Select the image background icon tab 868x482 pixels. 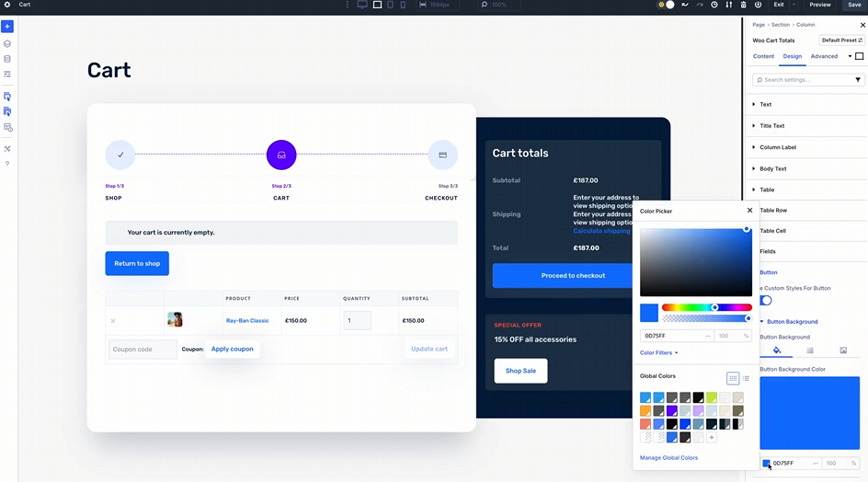click(843, 350)
